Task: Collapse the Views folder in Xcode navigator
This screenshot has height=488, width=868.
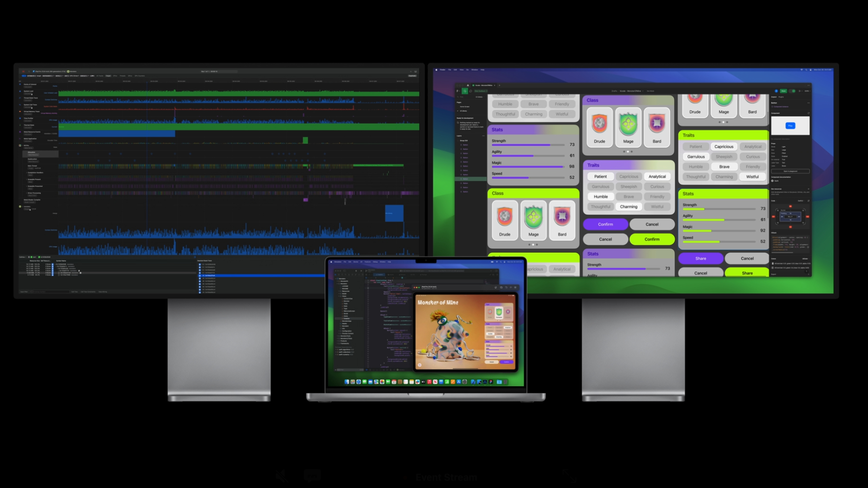Action: pos(339,296)
